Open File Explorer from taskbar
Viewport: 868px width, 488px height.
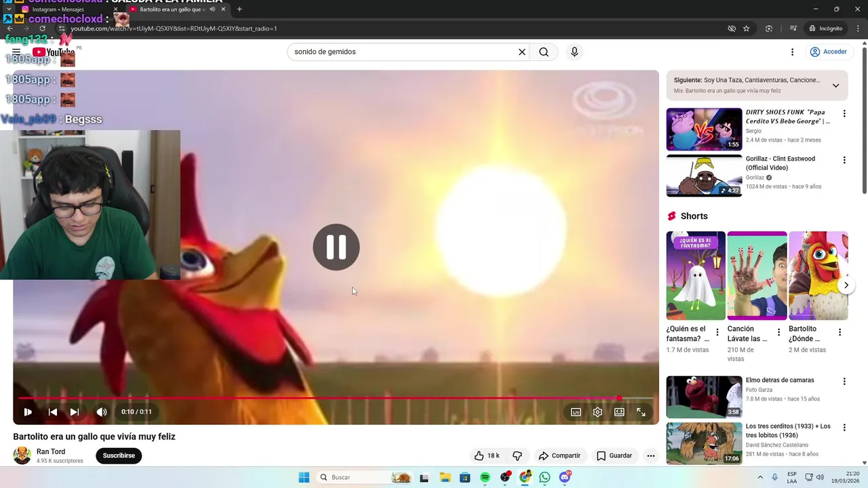[x=445, y=478]
